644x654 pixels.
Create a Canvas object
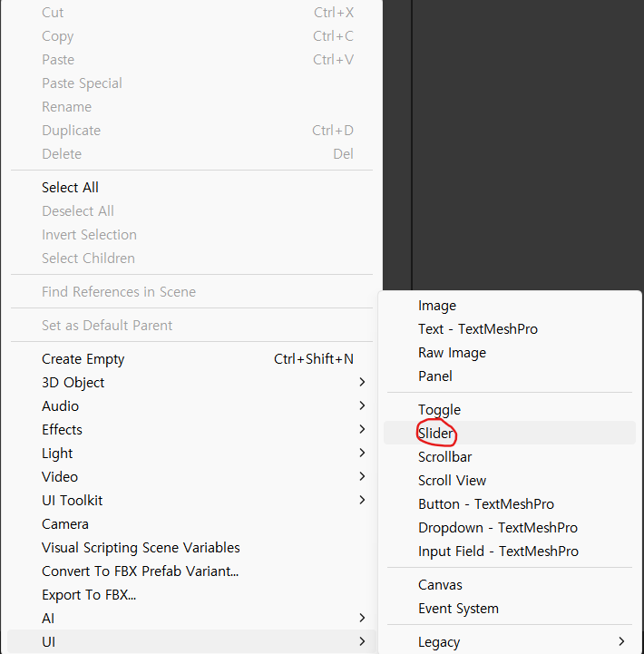click(509, 585)
